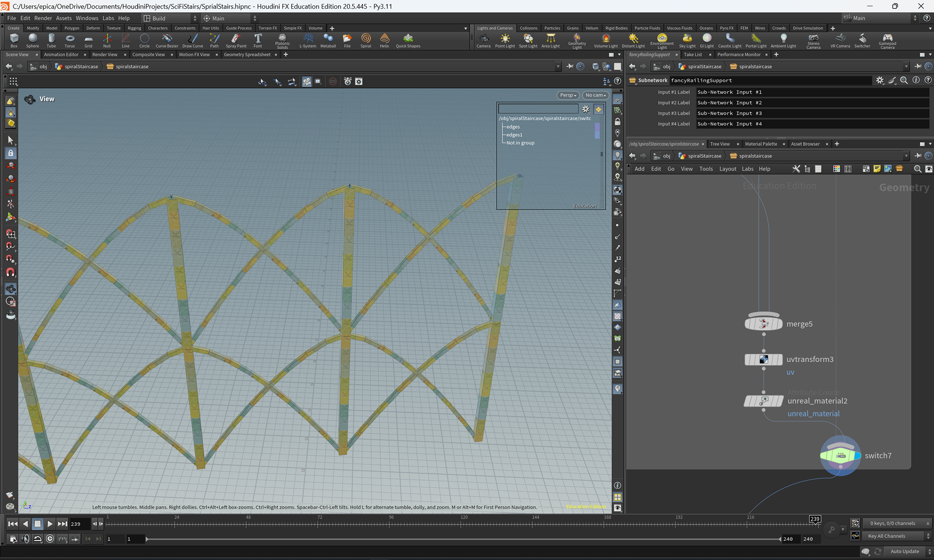Open the L-System shelf tool
The image size is (934, 560).
(308, 41)
